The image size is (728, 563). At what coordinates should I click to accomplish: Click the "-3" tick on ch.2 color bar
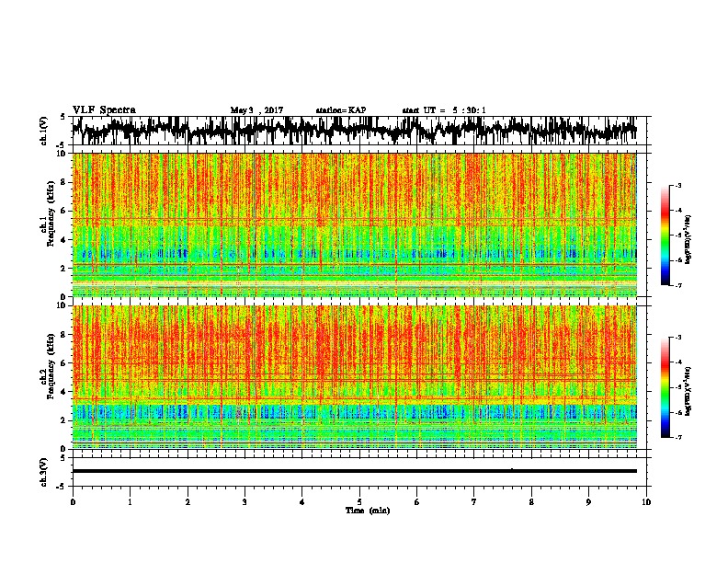(x=677, y=338)
